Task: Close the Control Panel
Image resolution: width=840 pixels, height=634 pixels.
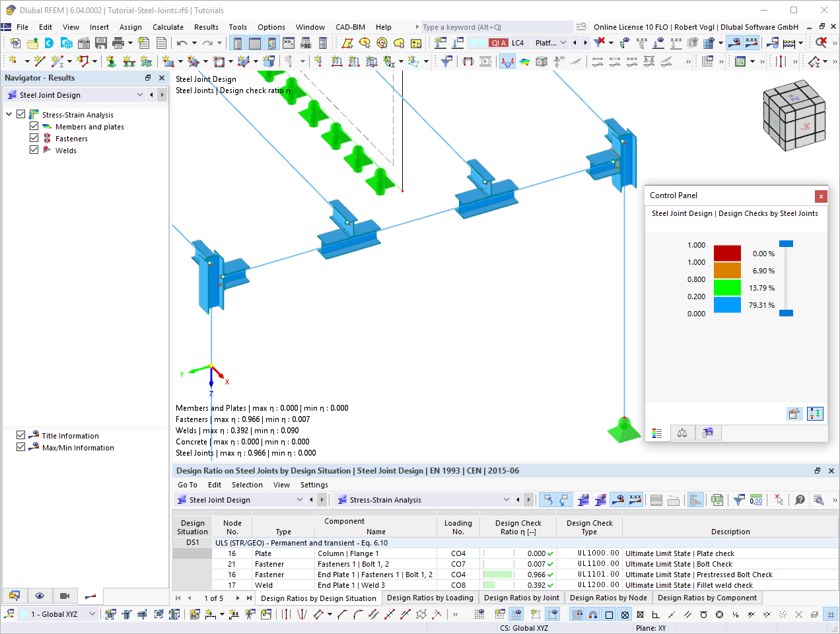Action: pyautogui.click(x=821, y=196)
